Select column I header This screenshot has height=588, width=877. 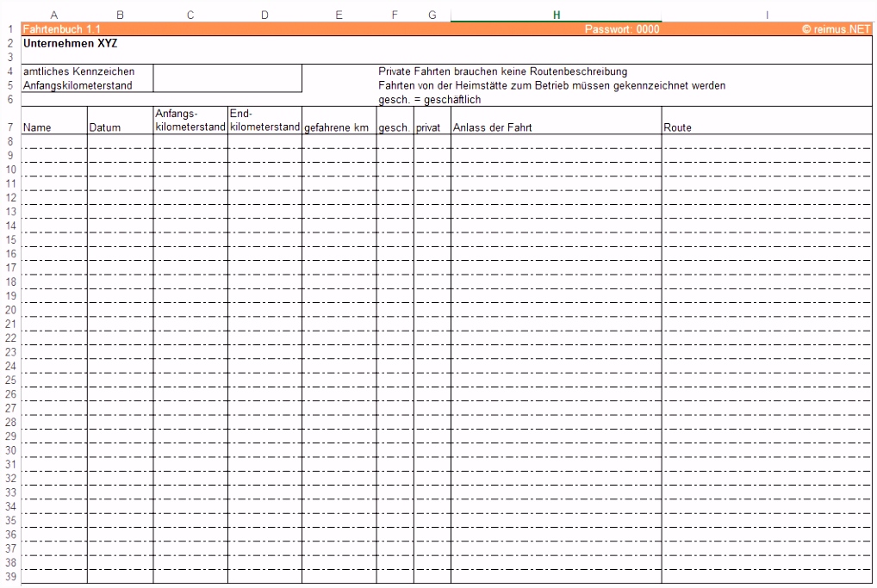point(767,15)
